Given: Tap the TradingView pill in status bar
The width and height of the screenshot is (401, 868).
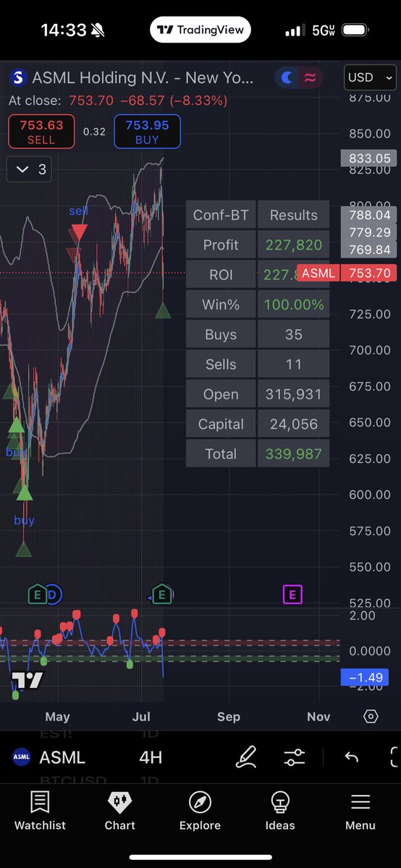Looking at the screenshot, I should pyautogui.click(x=200, y=30).
